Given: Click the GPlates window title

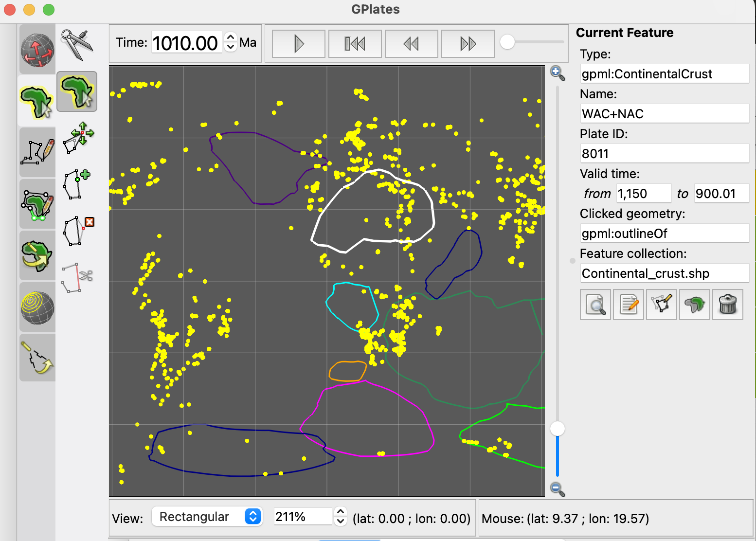Looking at the screenshot, I should 376,9.
